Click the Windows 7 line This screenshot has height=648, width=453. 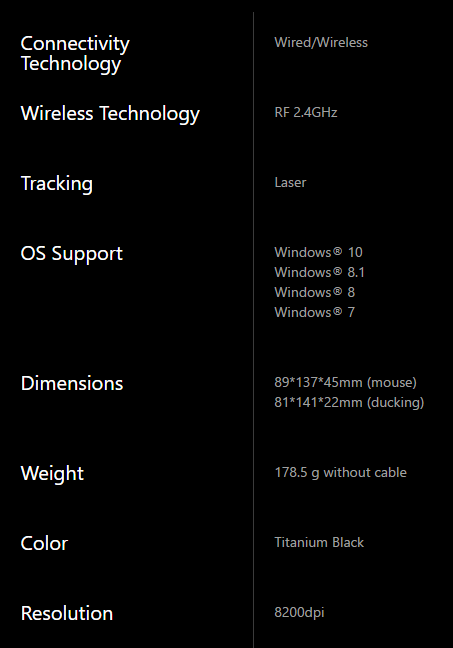pos(315,312)
